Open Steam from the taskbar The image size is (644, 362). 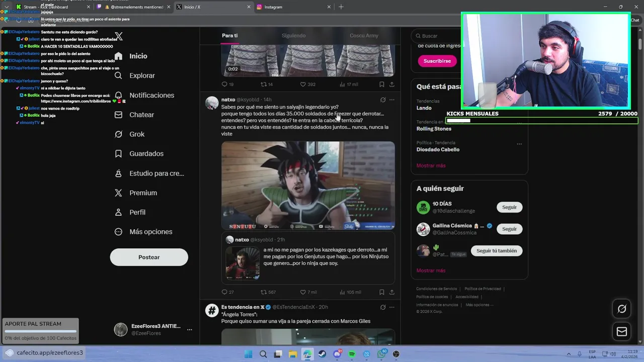coord(322,354)
